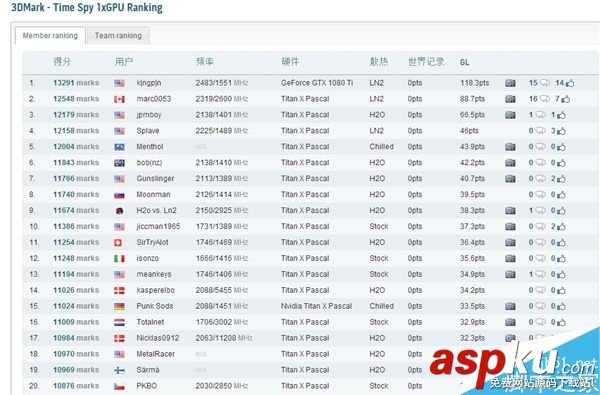Open SirTryAlot's screenshot camera icon
The image size is (600, 395).
pos(510,242)
